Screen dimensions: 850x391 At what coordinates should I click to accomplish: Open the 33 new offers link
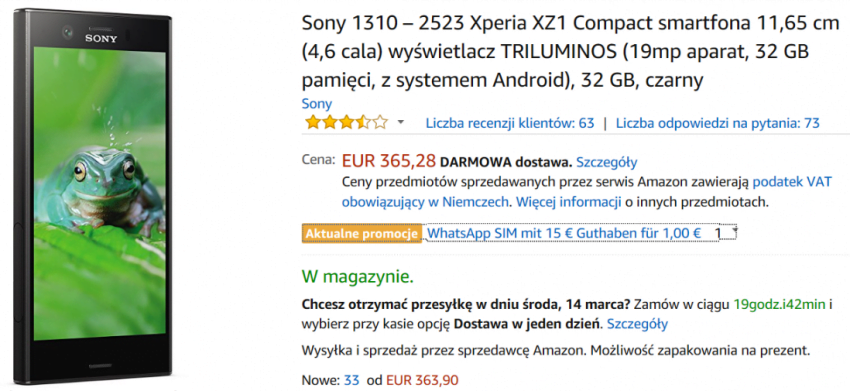351,380
